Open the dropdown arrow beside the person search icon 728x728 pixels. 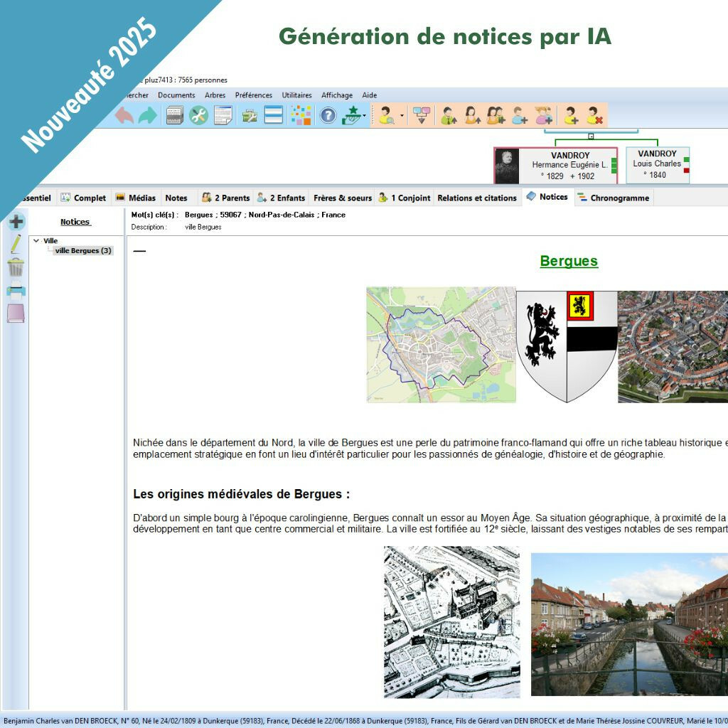click(x=402, y=115)
